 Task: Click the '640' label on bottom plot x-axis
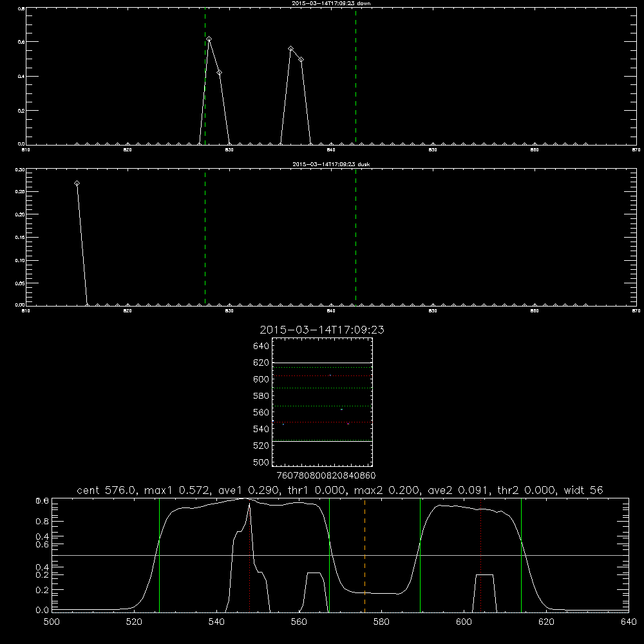[x=629, y=622]
